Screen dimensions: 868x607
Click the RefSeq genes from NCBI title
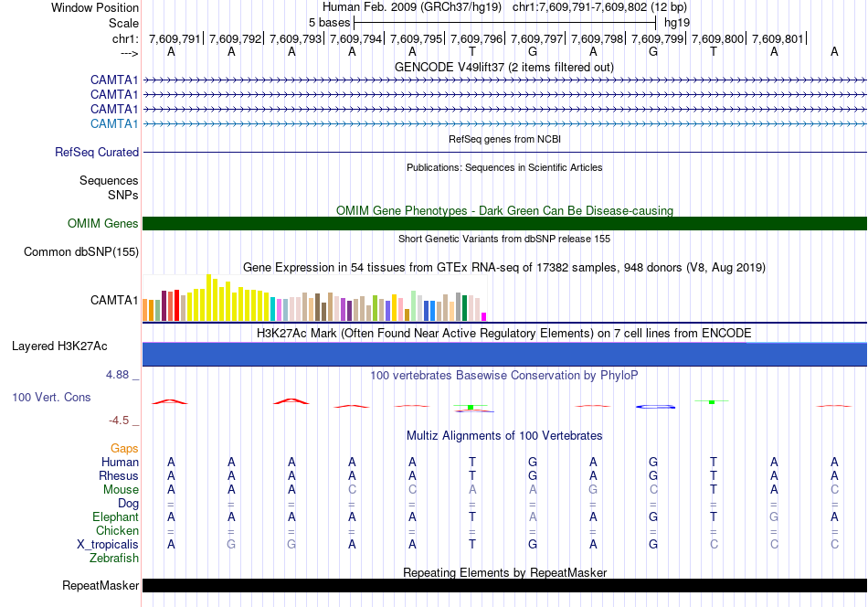(x=504, y=139)
